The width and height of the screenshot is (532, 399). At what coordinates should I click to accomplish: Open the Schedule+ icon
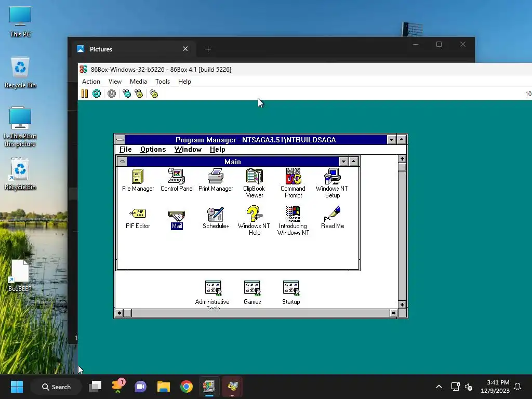tap(216, 218)
